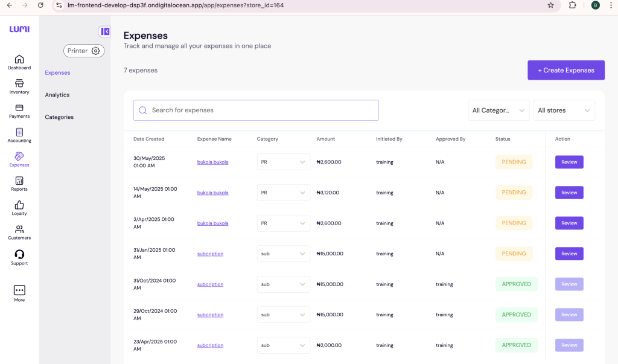Click the Create Expenses button
Screen dimensions: 618x364
pyautogui.click(x=565, y=70)
